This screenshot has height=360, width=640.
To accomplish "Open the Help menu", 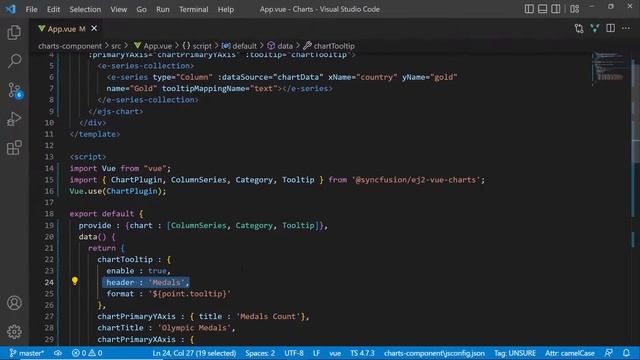I will click(x=226, y=9).
